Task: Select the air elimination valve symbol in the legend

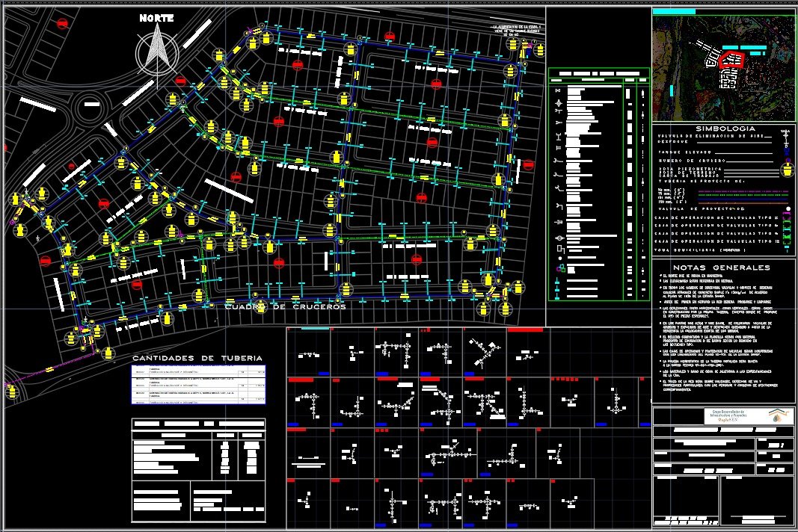Action: (x=785, y=136)
